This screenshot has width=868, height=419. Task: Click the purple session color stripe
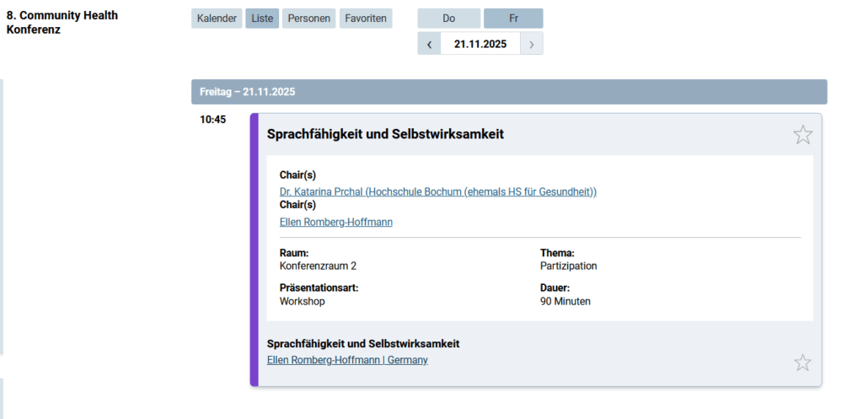(x=254, y=250)
